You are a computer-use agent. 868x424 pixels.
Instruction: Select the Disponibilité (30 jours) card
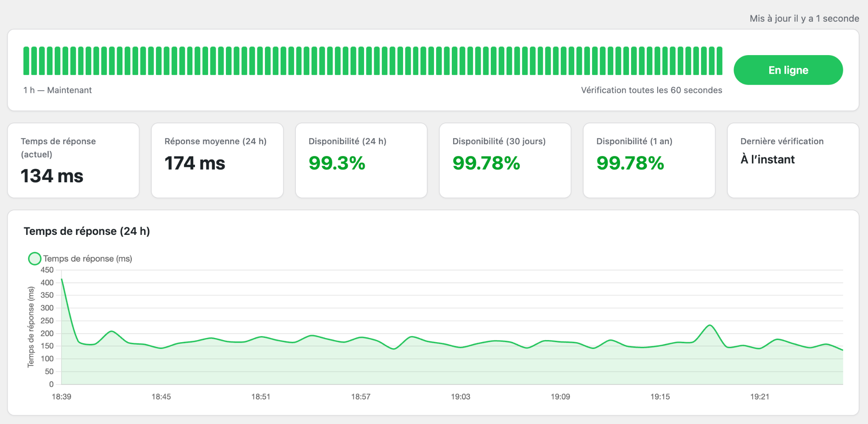[505, 160]
